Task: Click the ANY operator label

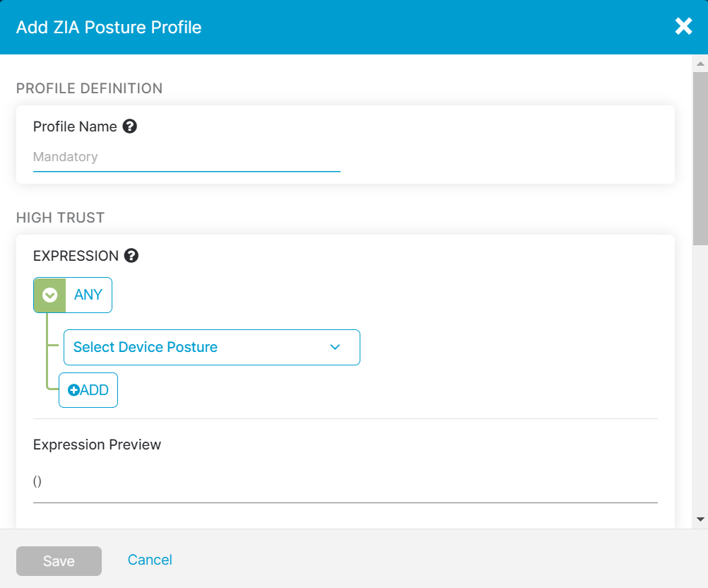Action: point(88,295)
